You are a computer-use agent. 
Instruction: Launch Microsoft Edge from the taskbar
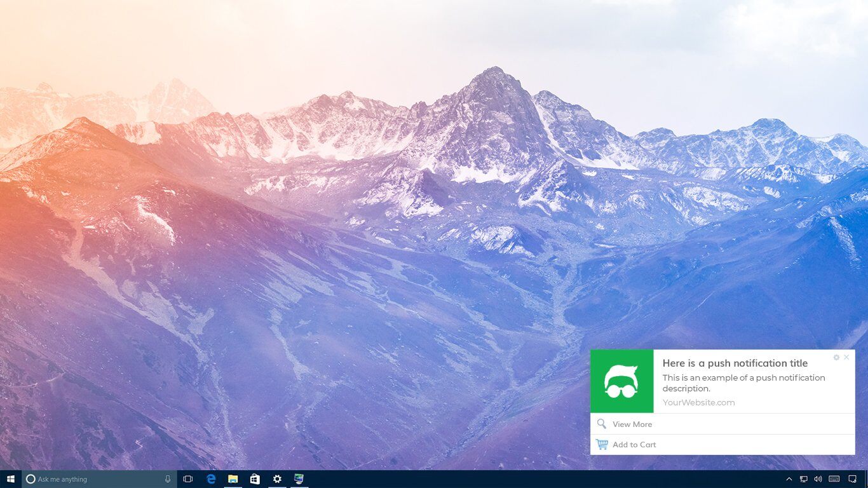(x=211, y=479)
